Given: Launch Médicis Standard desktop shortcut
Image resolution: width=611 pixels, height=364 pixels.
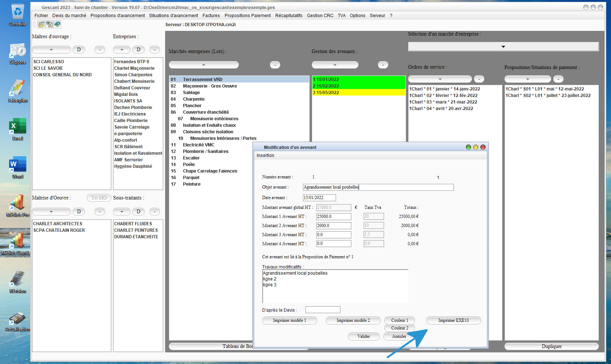Looking at the screenshot, I should 15,244.
